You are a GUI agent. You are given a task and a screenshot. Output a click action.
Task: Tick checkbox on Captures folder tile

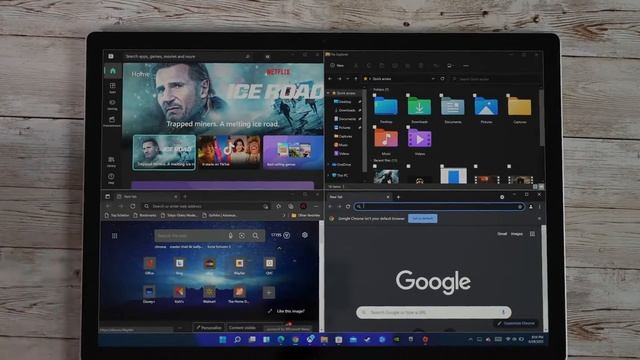[x=508, y=96]
